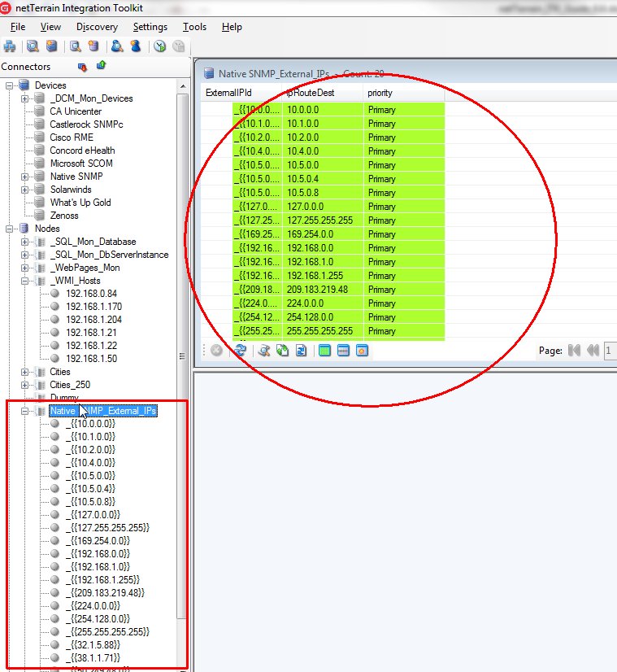Screen dimensions: 617x672
Task: Click the blue person with star icon
Action: 135,46
